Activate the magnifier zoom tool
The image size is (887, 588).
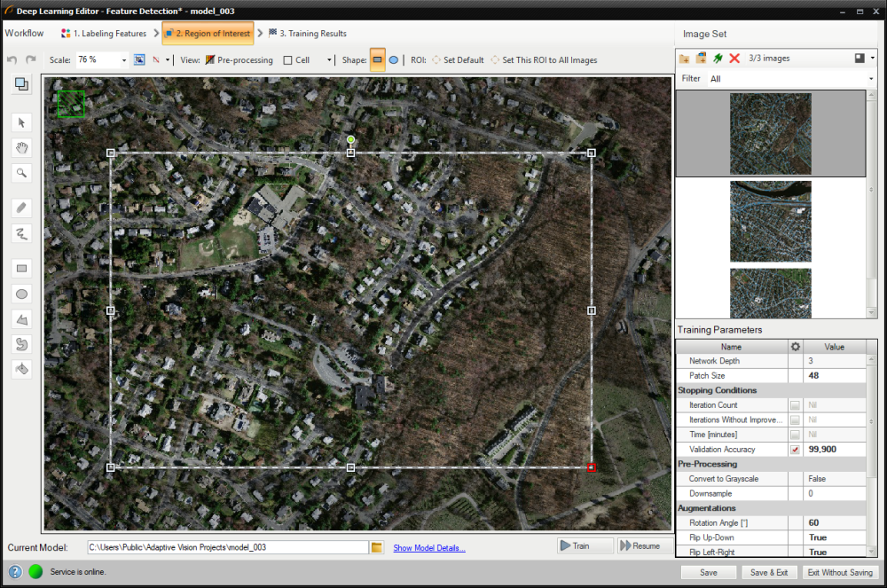[22, 173]
